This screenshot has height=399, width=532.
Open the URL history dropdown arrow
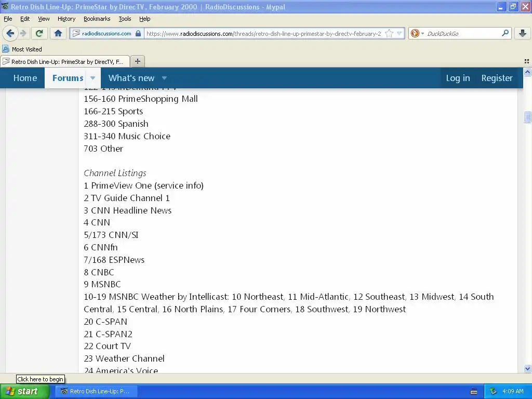(400, 33)
